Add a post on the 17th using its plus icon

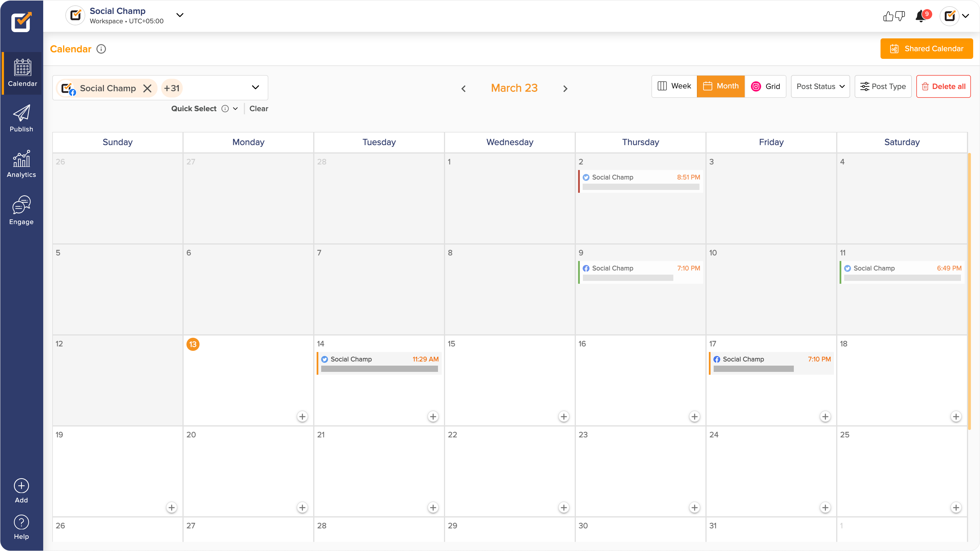[825, 417]
